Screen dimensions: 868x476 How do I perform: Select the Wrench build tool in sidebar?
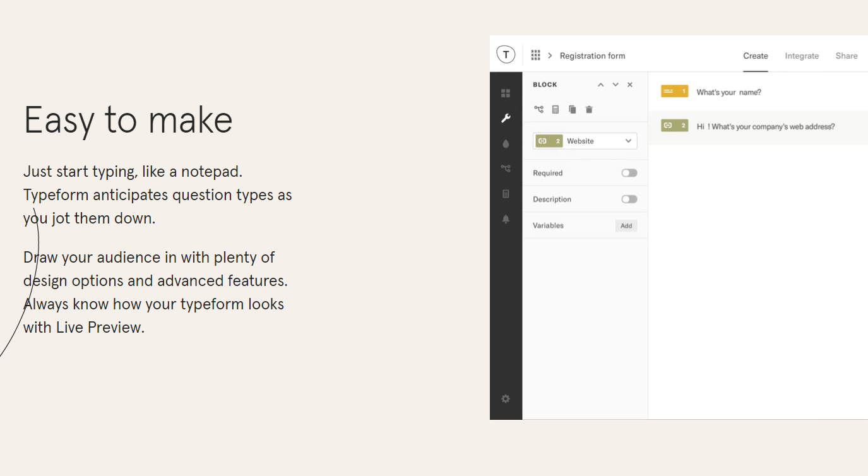point(506,118)
